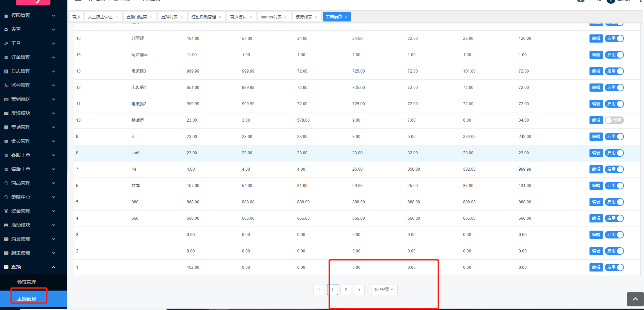Click the people icon beside 会员管理
The width and height of the screenshot is (644, 310).
pos(6,141)
